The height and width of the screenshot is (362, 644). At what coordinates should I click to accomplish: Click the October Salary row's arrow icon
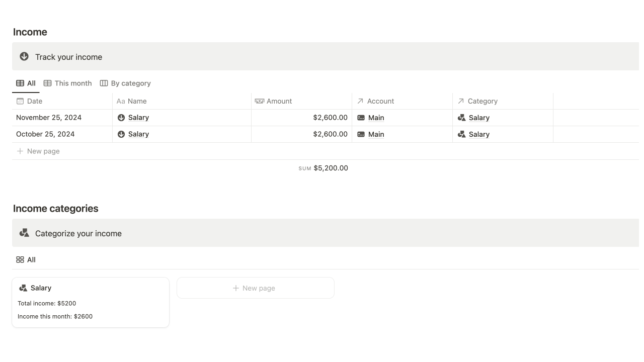(x=121, y=134)
